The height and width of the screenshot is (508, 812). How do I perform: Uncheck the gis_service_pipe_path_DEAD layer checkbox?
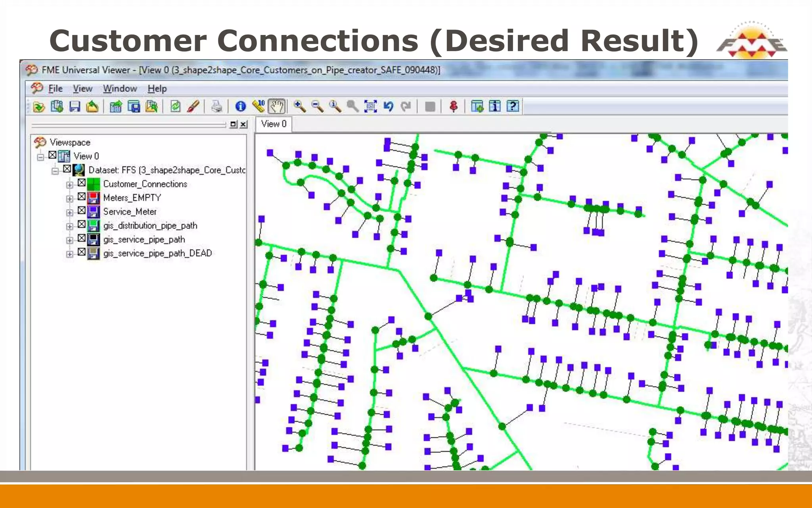[82, 252]
